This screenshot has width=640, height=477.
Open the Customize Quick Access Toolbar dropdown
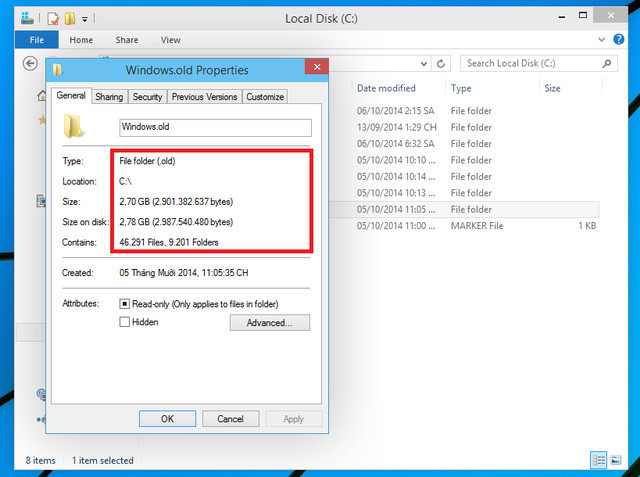coord(84,19)
